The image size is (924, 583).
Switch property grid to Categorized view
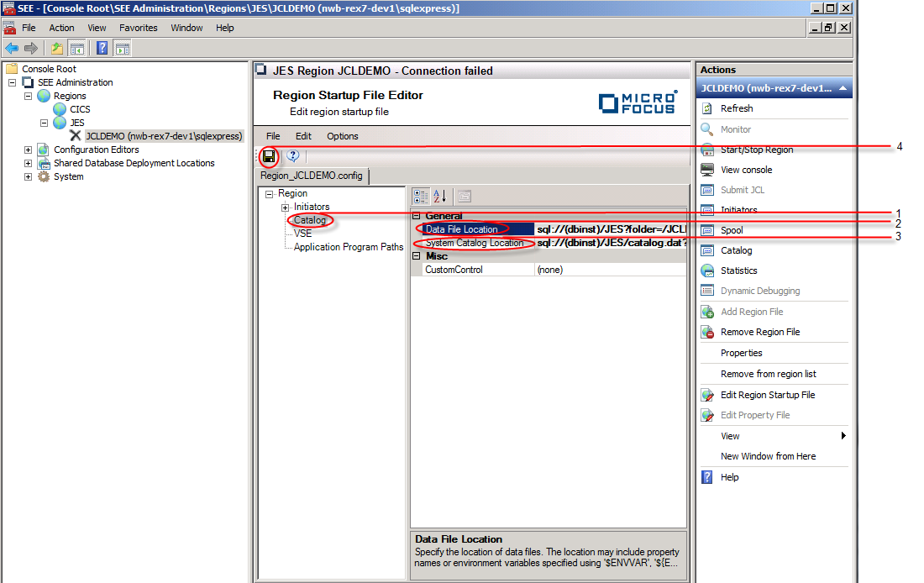click(x=422, y=196)
